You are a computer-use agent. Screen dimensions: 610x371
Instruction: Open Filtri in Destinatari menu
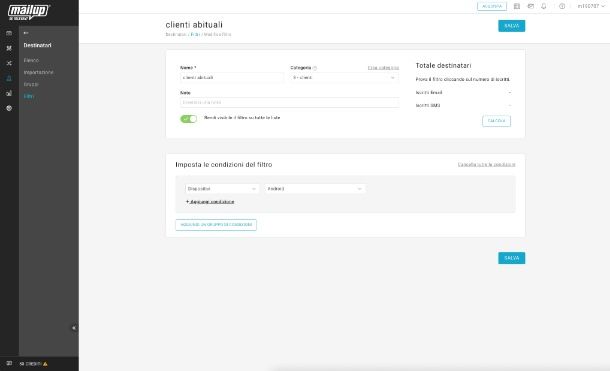(x=29, y=96)
